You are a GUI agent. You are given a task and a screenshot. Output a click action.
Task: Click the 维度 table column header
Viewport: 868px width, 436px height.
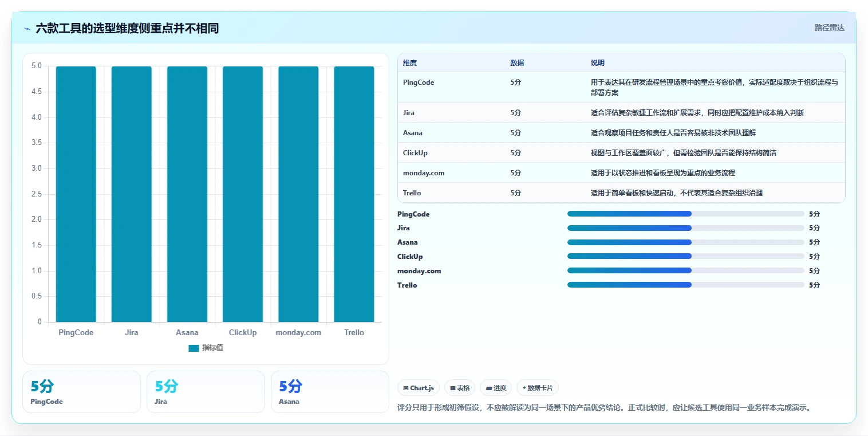pos(409,63)
